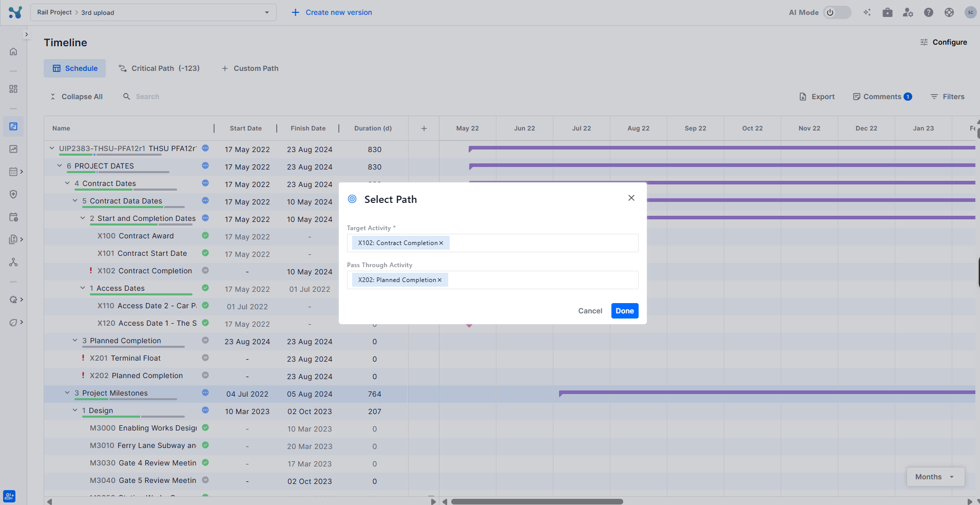Open the Months time scale dropdown
The height and width of the screenshot is (505, 980).
pyautogui.click(x=935, y=477)
